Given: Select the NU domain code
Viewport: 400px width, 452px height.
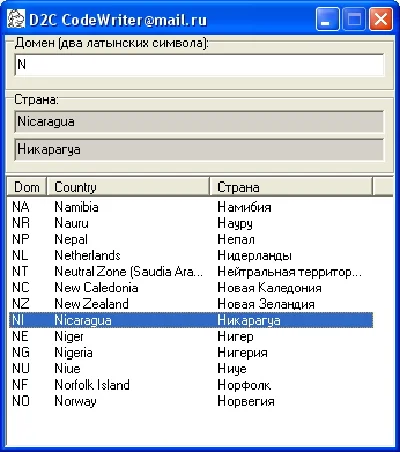Looking at the screenshot, I should (21, 368).
